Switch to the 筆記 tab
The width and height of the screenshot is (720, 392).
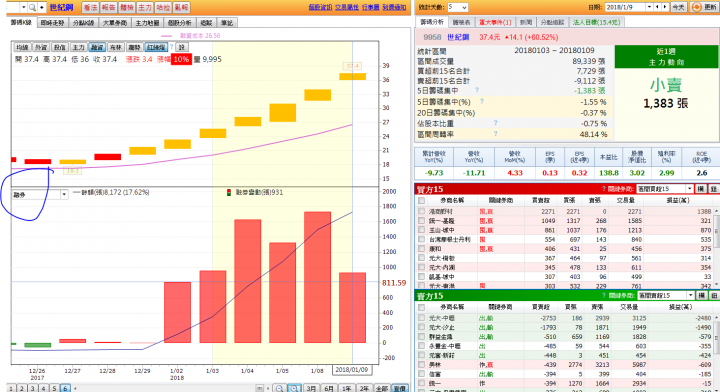tap(227, 22)
